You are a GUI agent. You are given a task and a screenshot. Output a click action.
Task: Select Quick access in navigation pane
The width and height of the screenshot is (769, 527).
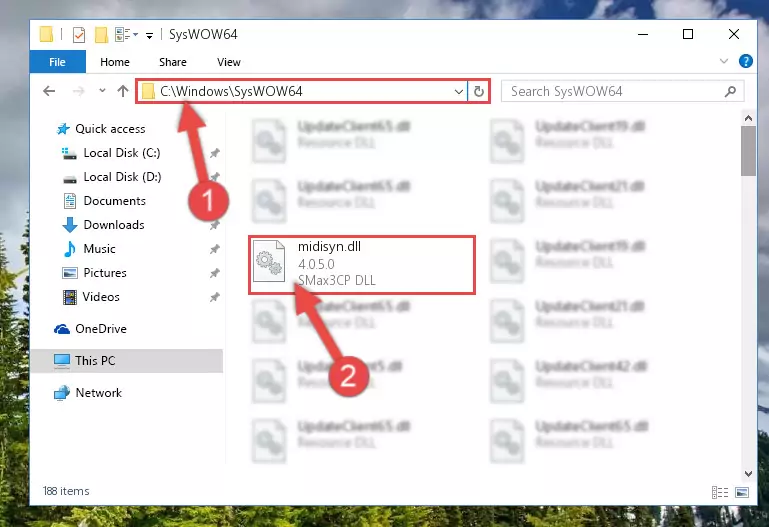click(x=110, y=129)
